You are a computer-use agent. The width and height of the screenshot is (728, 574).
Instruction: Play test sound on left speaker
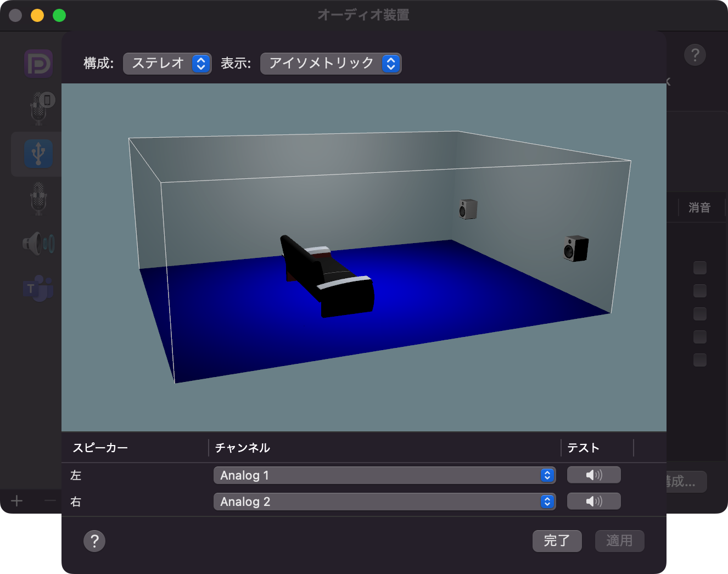coord(593,475)
